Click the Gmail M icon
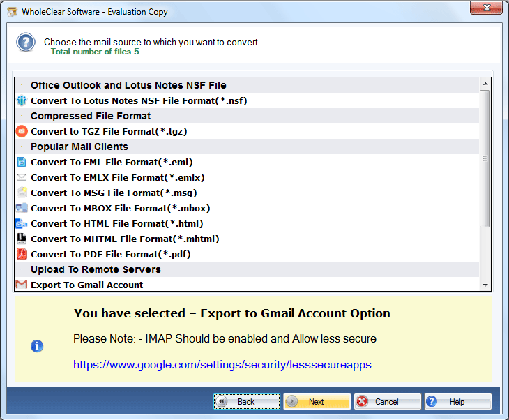509x420 pixels. (22, 285)
